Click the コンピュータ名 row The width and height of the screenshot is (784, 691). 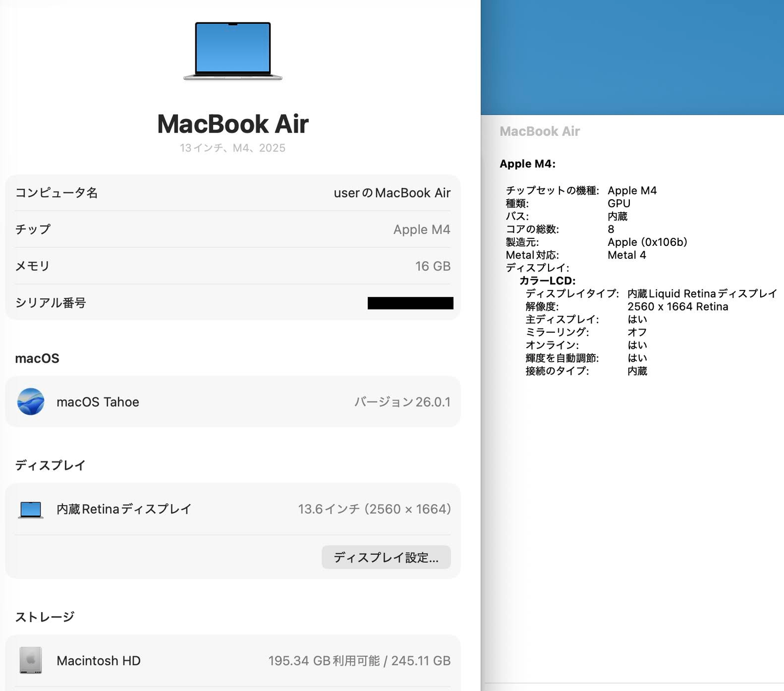point(232,193)
